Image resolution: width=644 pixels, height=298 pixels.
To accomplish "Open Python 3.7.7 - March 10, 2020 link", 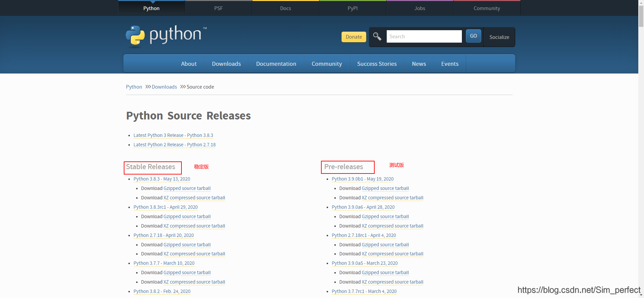I will [164, 263].
